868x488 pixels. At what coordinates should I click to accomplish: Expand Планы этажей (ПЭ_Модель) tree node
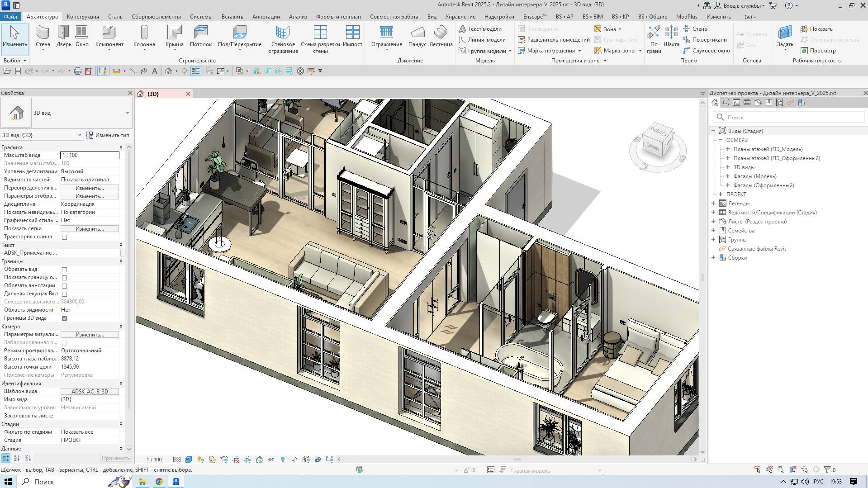727,149
